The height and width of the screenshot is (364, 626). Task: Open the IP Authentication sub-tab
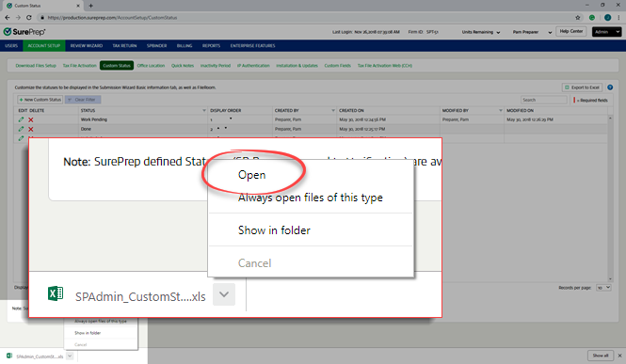pos(253,66)
